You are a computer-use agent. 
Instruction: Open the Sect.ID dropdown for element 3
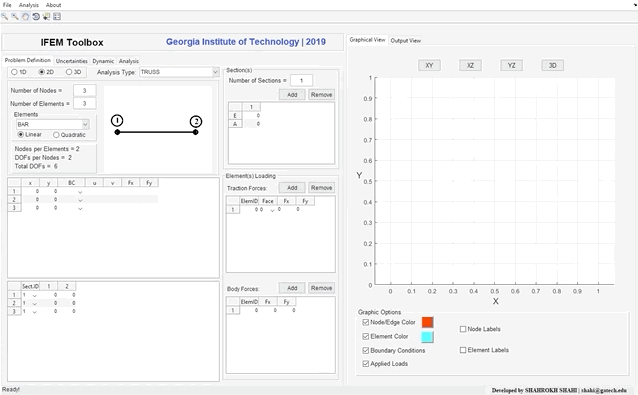click(35, 312)
